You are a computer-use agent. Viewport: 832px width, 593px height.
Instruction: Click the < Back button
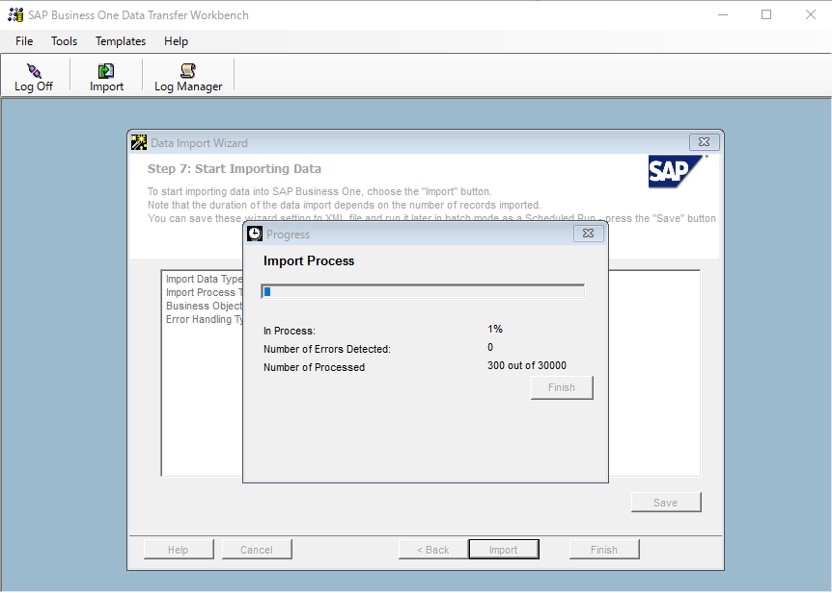coord(433,550)
